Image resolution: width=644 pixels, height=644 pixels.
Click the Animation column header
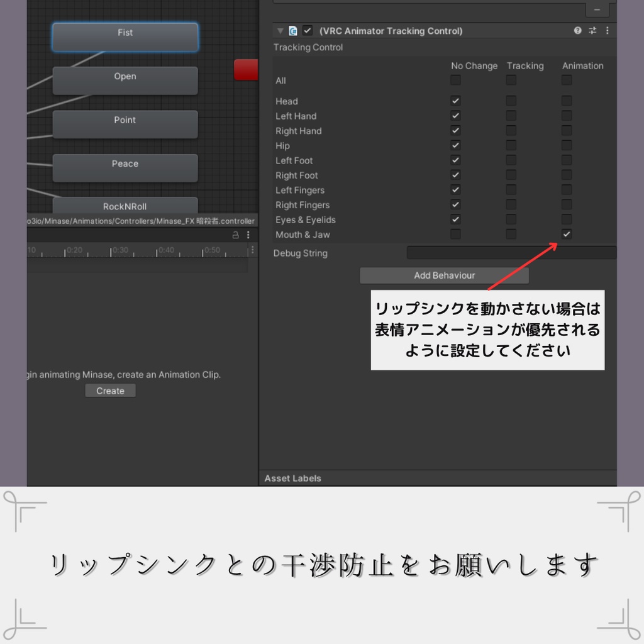pyautogui.click(x=583, y=65)
